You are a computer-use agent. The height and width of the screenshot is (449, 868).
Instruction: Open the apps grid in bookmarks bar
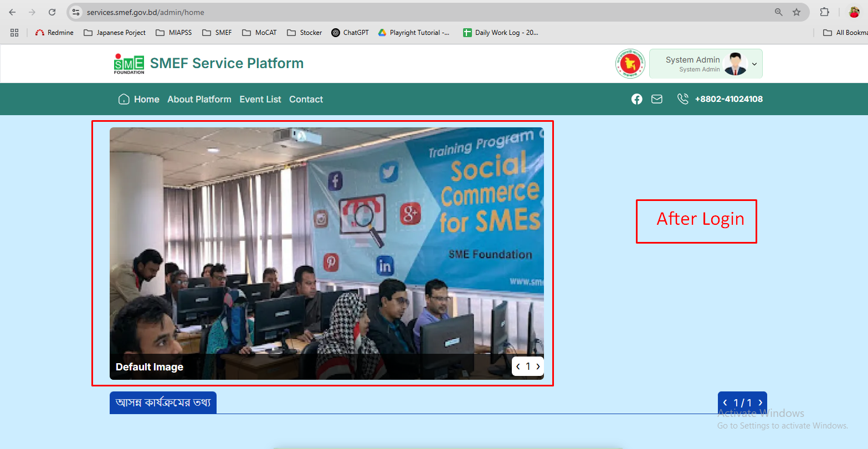click(x=14, y=33)
